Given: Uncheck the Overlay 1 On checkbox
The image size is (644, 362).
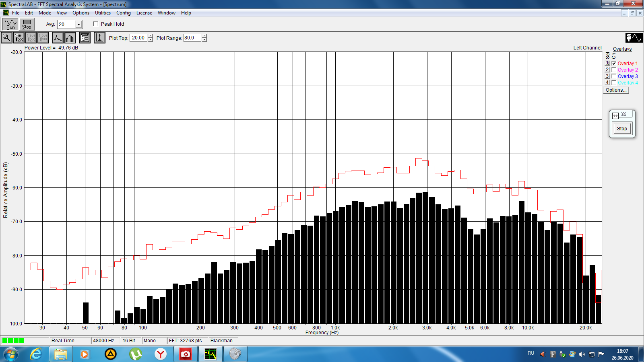Looking at the screenshot, I should coord(614,63).
